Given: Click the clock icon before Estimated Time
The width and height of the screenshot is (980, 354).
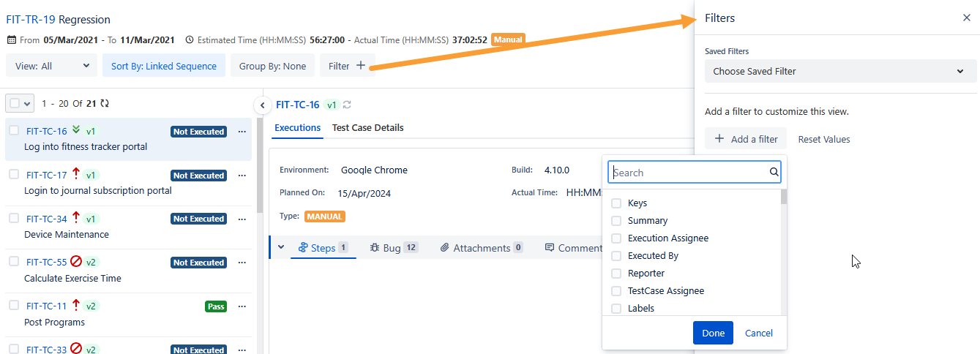Looking at the screenshot, I should pos(190,39).
